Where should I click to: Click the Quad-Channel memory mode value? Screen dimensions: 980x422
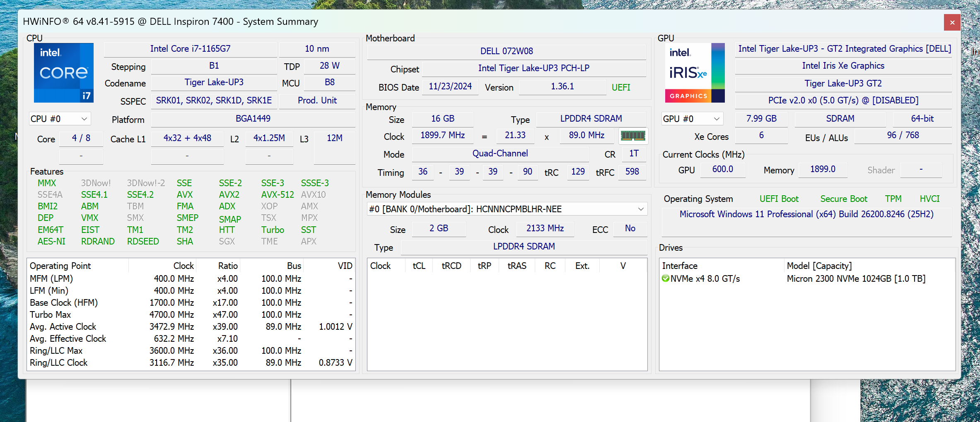(x=500, y=153)
